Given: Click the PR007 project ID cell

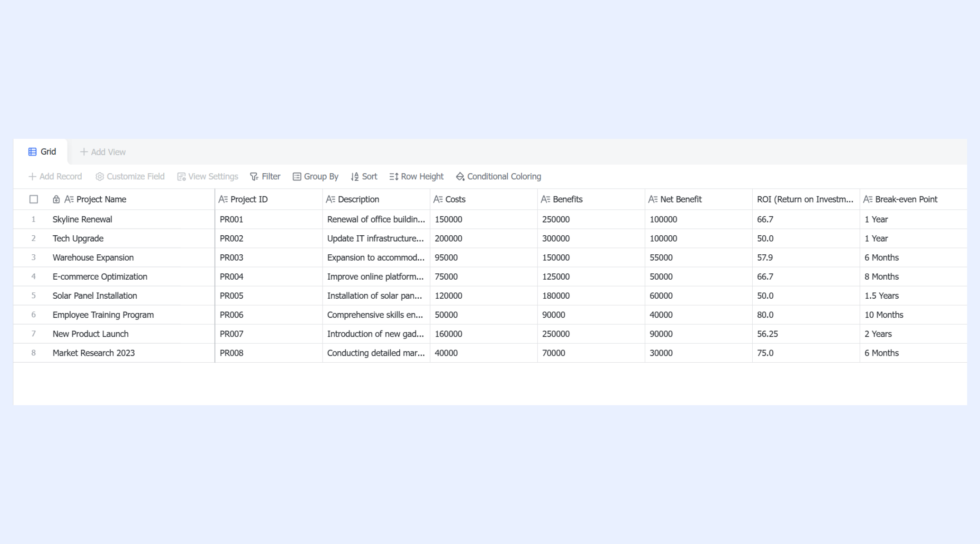Looking at the screenshot, I should click(269, 334).
